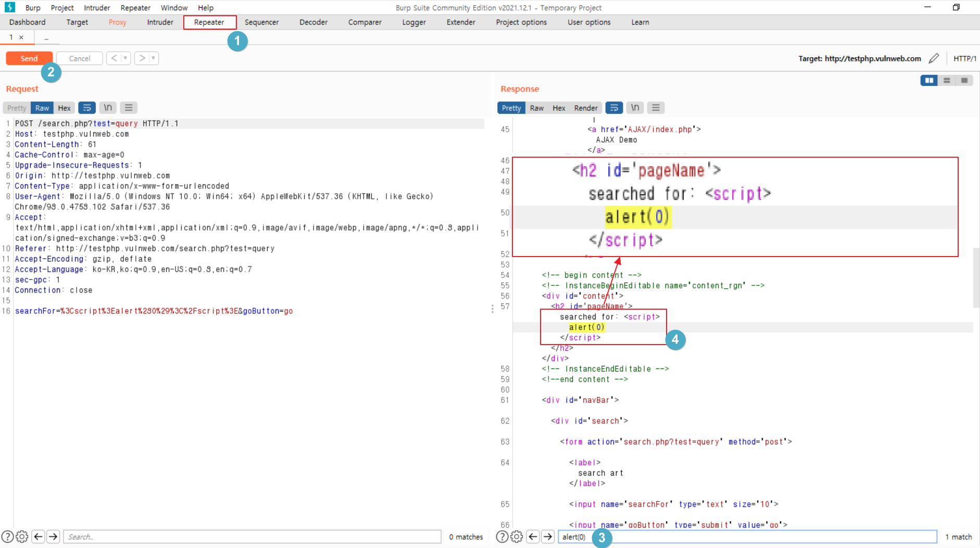Image resolution: width=980 pixels, height=548 pixels.
Task: Send the request
Action: pyautogui.click(x=29, y=58)
